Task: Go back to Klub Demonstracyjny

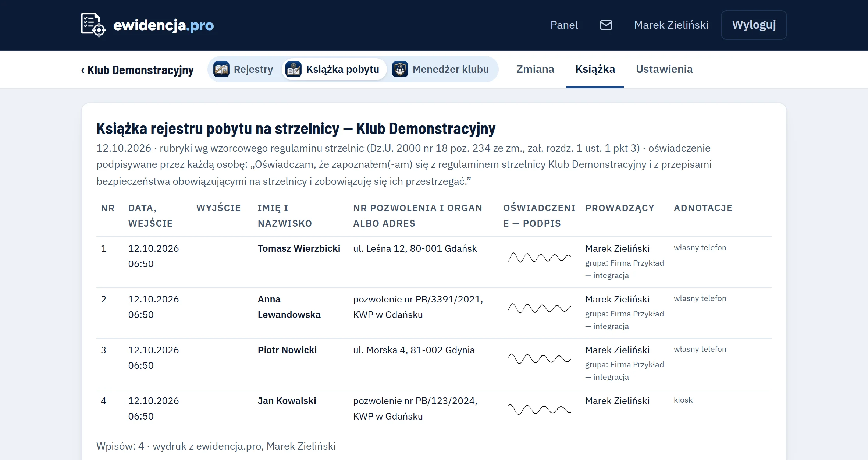Action: click(138, 70)
